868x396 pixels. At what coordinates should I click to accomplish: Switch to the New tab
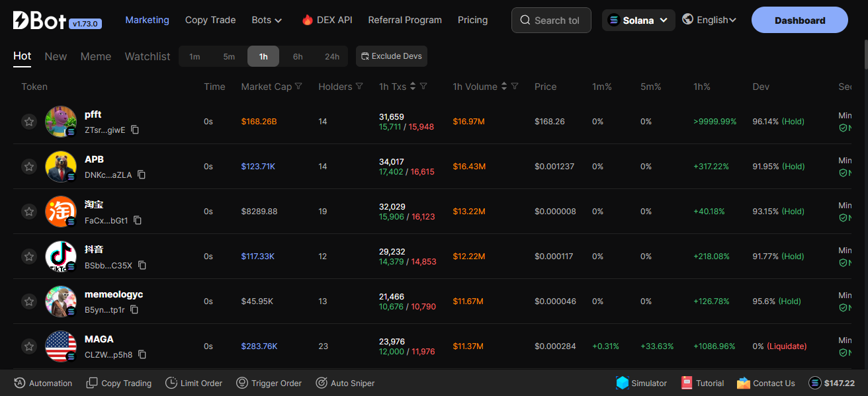pyautogui.click(x=56, y=56)
